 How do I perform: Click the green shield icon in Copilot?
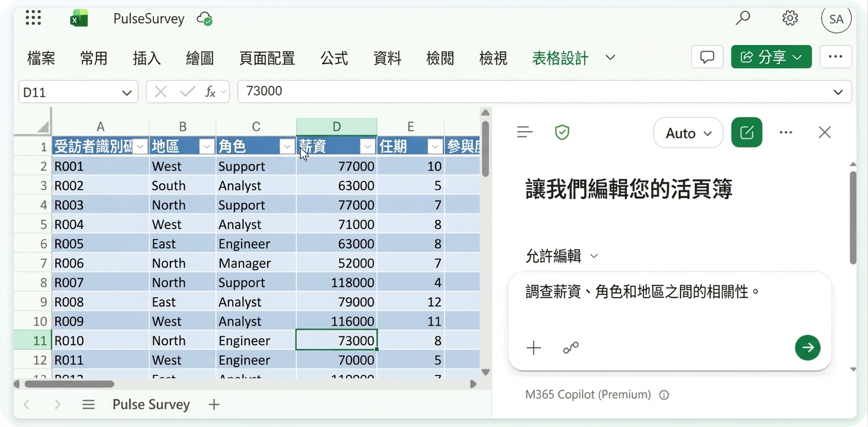tap(562, 132)
